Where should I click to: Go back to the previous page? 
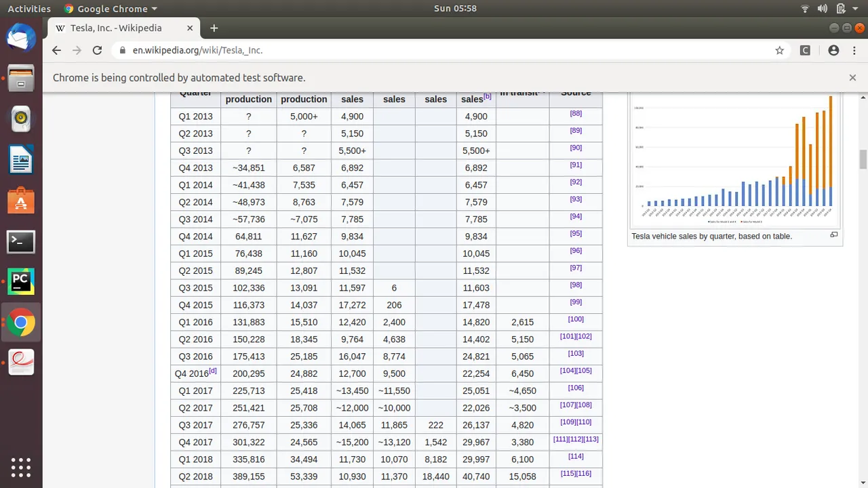click(56, 50)
